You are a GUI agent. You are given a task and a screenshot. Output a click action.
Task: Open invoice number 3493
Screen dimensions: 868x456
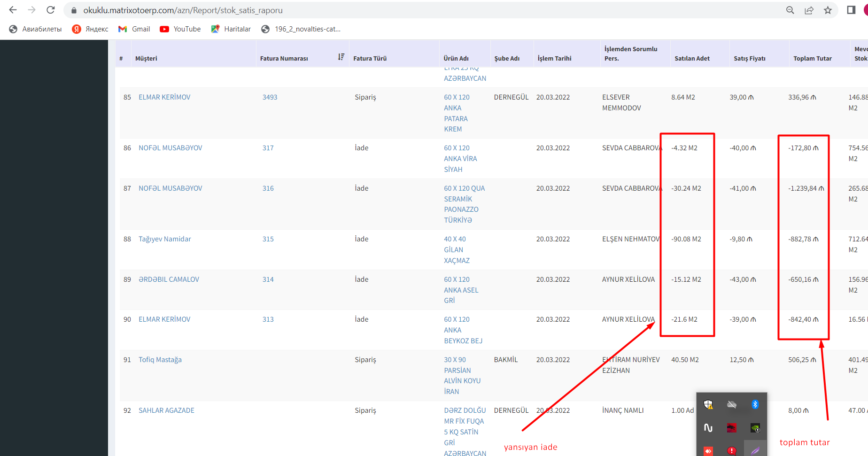click(x=270, y=97)
